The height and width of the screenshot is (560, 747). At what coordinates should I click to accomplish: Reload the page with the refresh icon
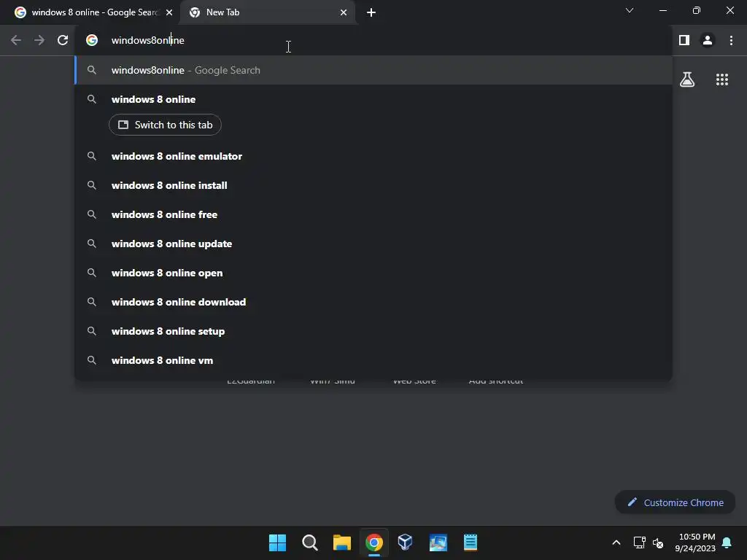coord(63,41)
